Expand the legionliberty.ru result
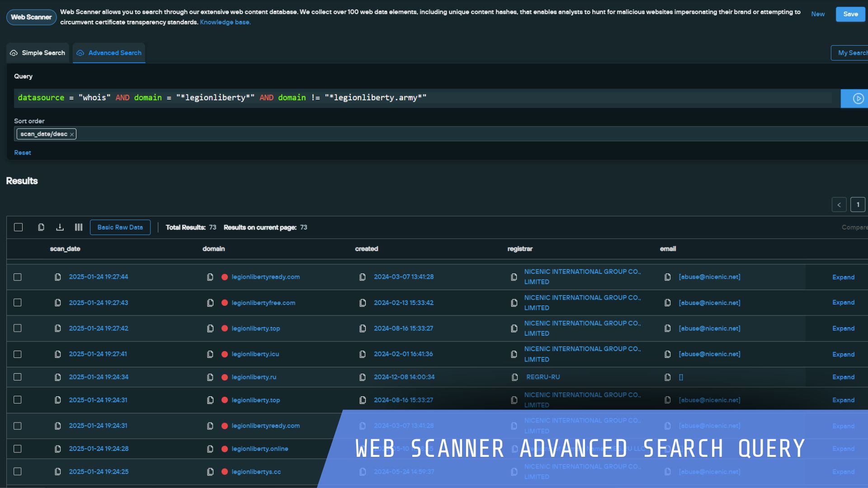868x488 pixels. click(x=843, y=377)
